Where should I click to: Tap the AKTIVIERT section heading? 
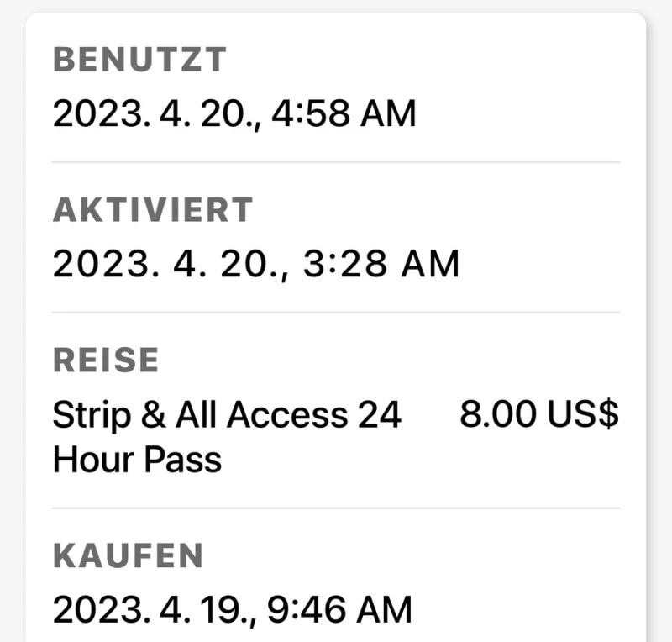(153, 211)
